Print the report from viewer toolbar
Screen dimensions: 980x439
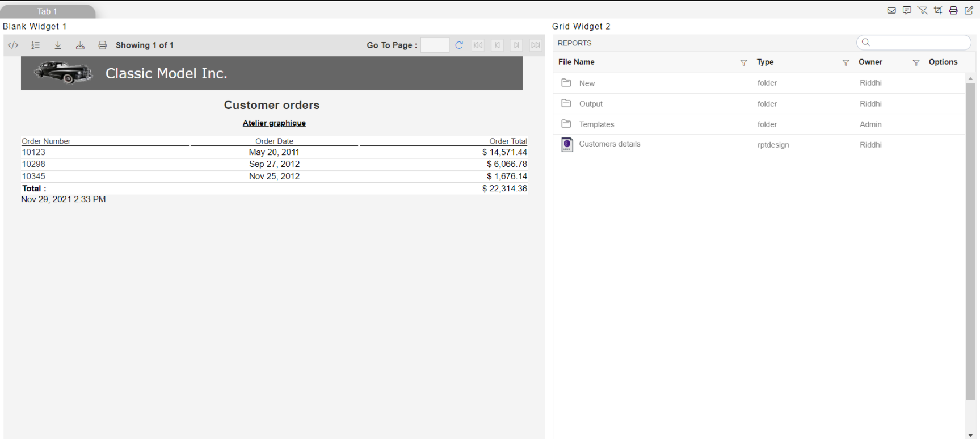coord(103,45)
